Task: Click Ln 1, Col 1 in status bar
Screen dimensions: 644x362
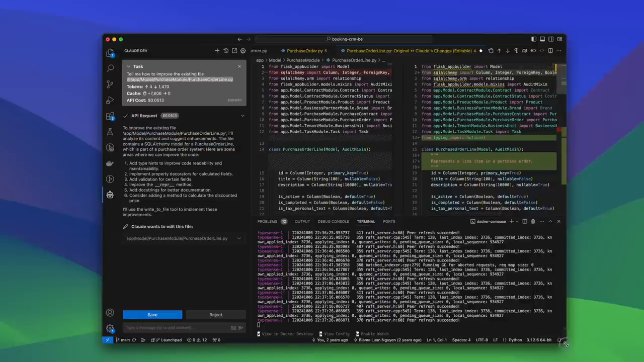Action: [x=437, y=340]
